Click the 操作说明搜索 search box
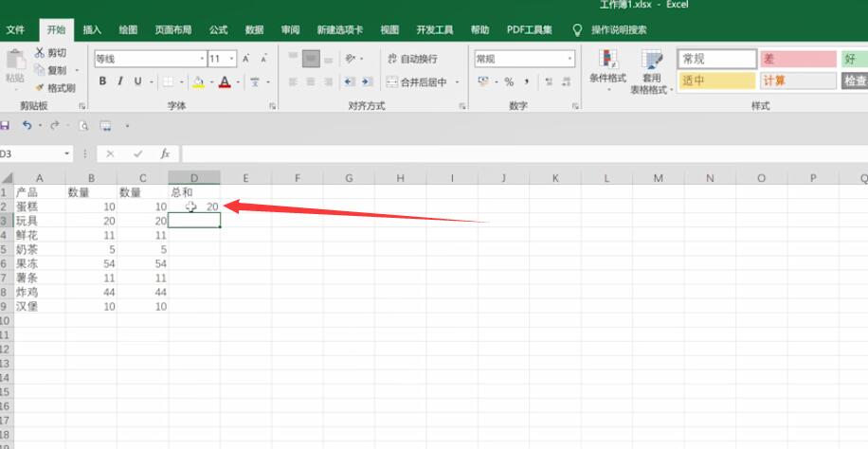This screenshot has width=868, height=449. coord(619,30)
